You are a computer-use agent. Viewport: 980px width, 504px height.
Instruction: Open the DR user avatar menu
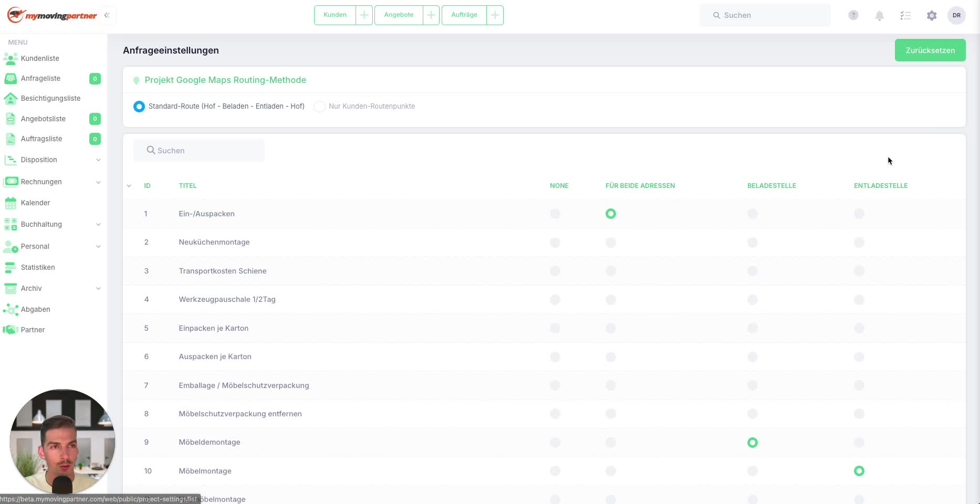[956, 15]
